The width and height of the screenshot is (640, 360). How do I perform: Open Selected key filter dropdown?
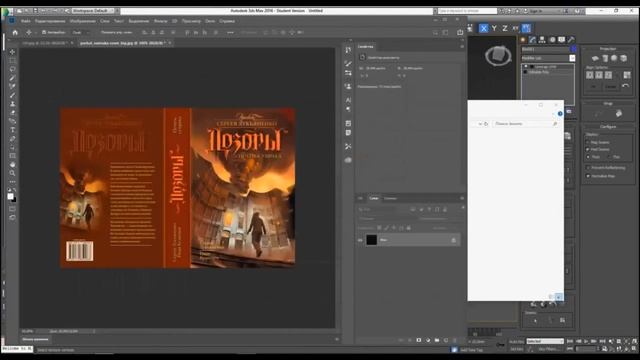click(x=545, y=341)
